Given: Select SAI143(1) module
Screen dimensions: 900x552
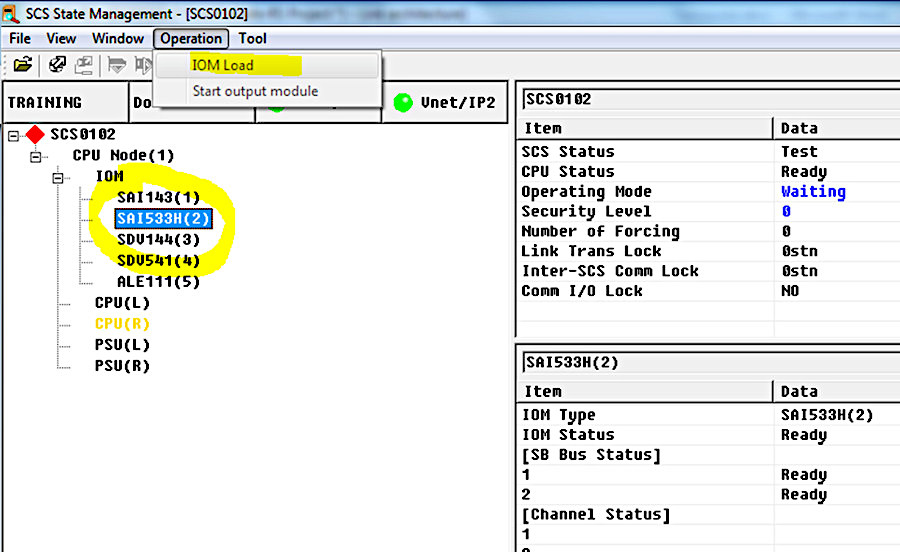Looking at the screenshot, I should [158, 197].
